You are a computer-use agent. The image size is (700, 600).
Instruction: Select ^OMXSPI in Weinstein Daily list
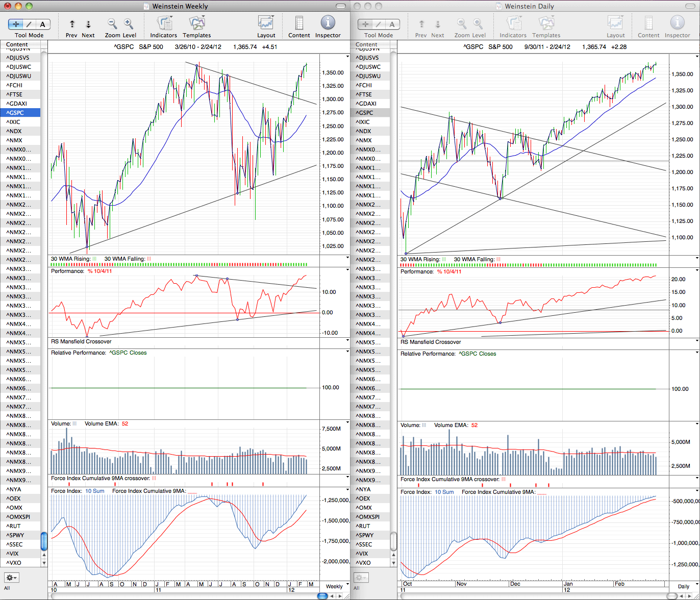click(x=370, y=517)
